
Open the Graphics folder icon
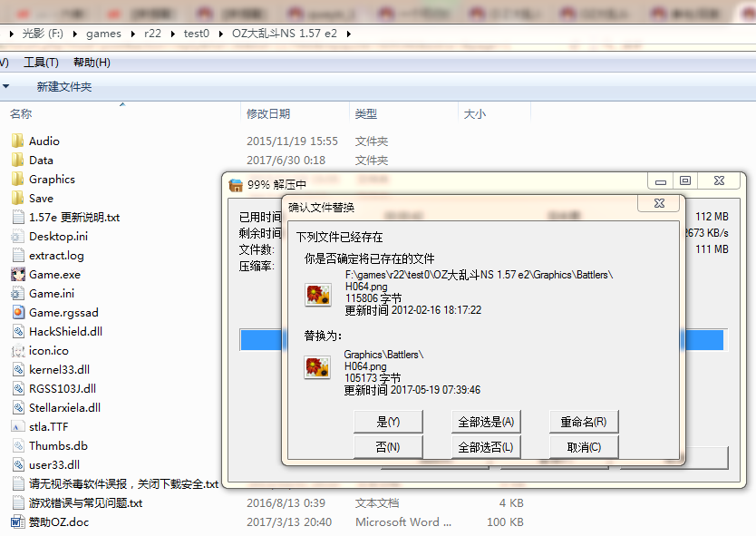(18, 179)
